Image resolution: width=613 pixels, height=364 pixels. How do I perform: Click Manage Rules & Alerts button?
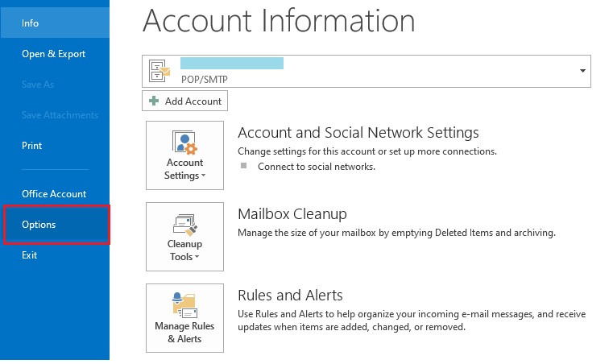[x=185, y=318]
